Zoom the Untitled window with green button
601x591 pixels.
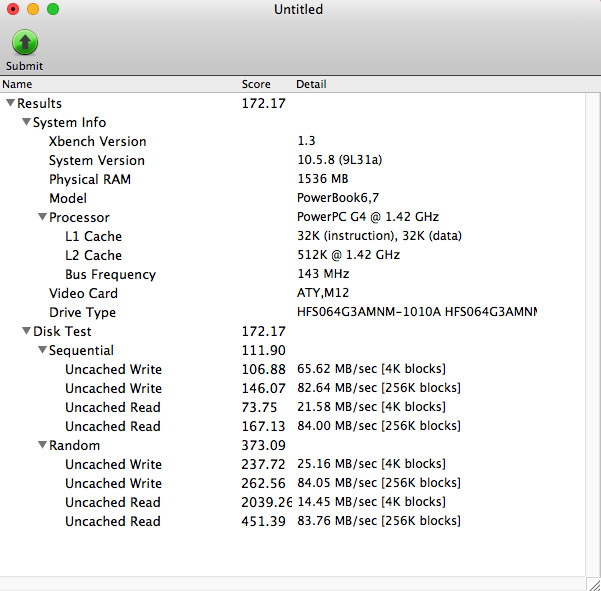point(53,9)
